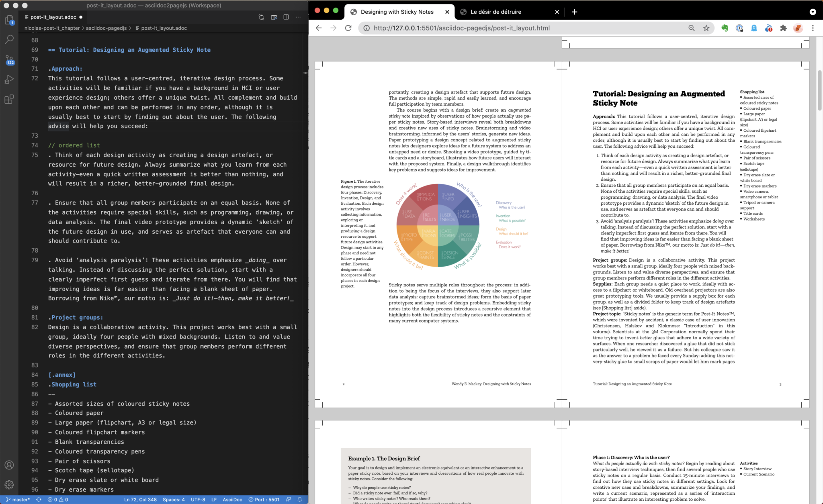The height and width of the screenshot is (504, 823).
Task: Bookmark this page with star icon
Action: (706, 28)
